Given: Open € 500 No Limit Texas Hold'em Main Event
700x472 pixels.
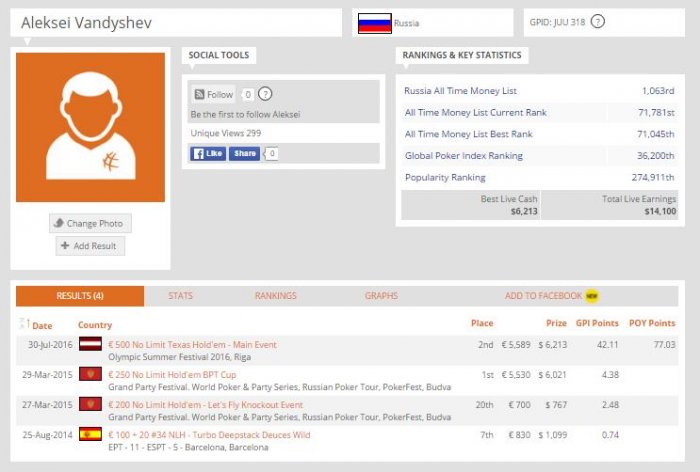Looking at the screenshot, I should (192, 345).
